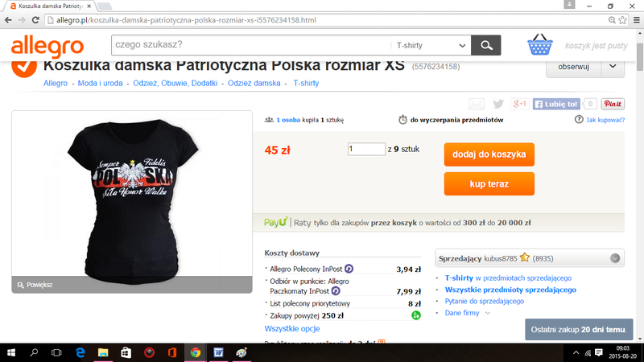Expand the Dane firmy details
This screenshot has height=362, width=644.
click(x=468, y=313)
